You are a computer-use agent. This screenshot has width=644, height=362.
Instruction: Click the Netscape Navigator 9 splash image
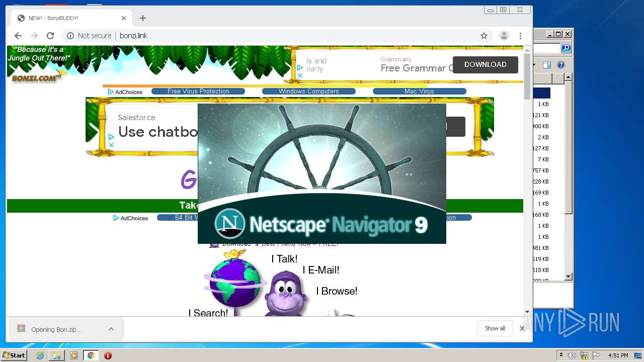click(x=322, y=173)
